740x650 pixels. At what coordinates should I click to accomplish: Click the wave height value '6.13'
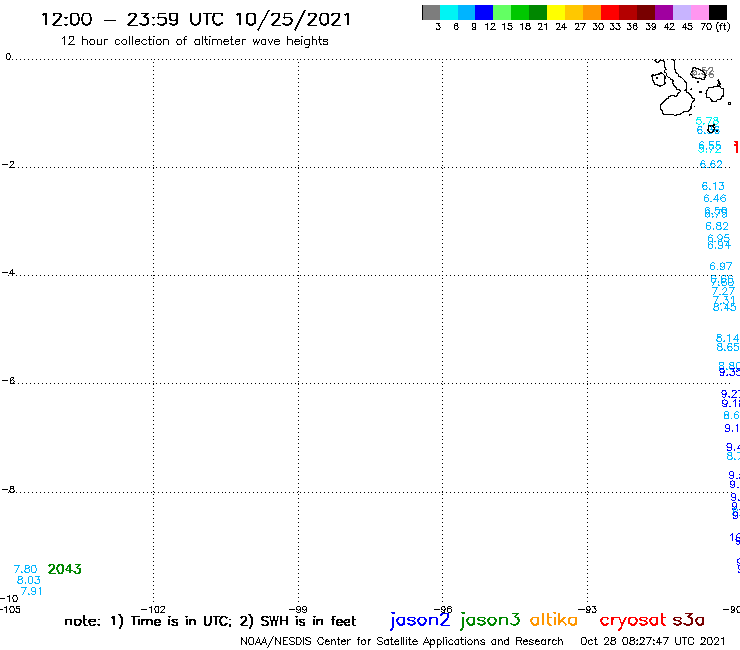[713, 186]
